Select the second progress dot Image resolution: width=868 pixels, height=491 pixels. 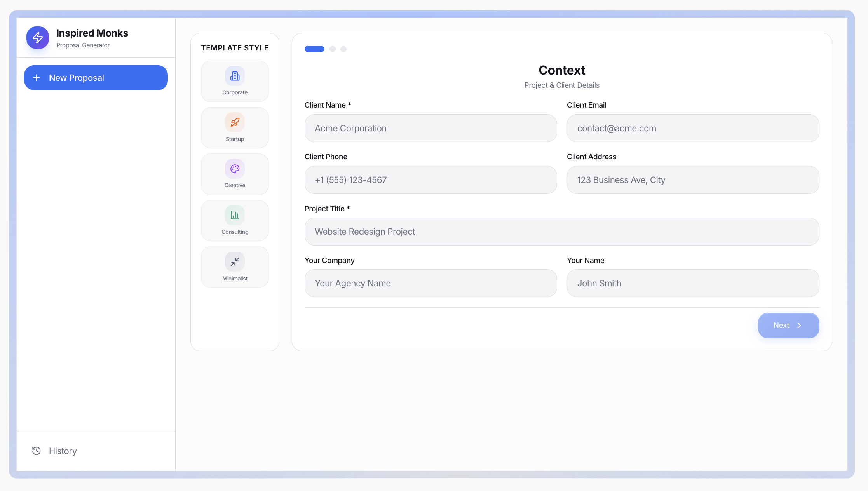(x=333, y=49)
